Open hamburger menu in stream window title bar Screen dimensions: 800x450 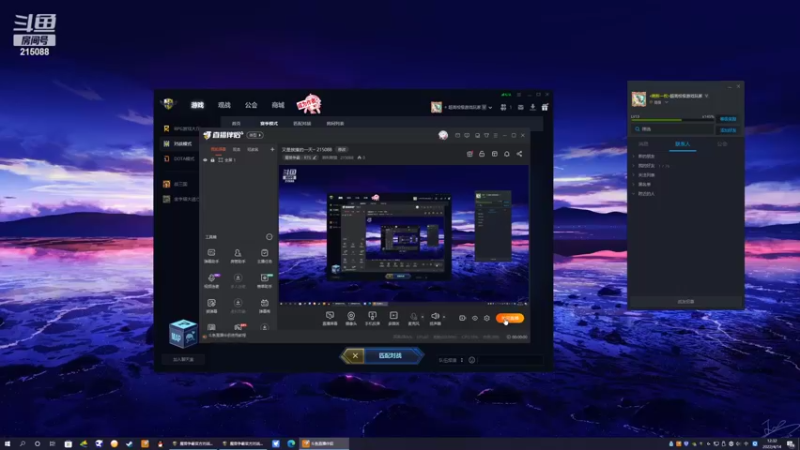[x=495, y=136]
